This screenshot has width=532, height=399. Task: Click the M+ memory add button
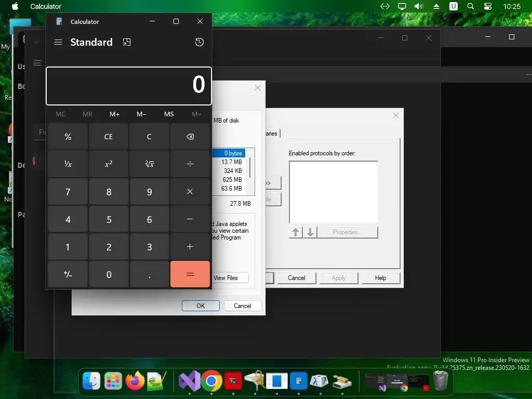[115, 114]
